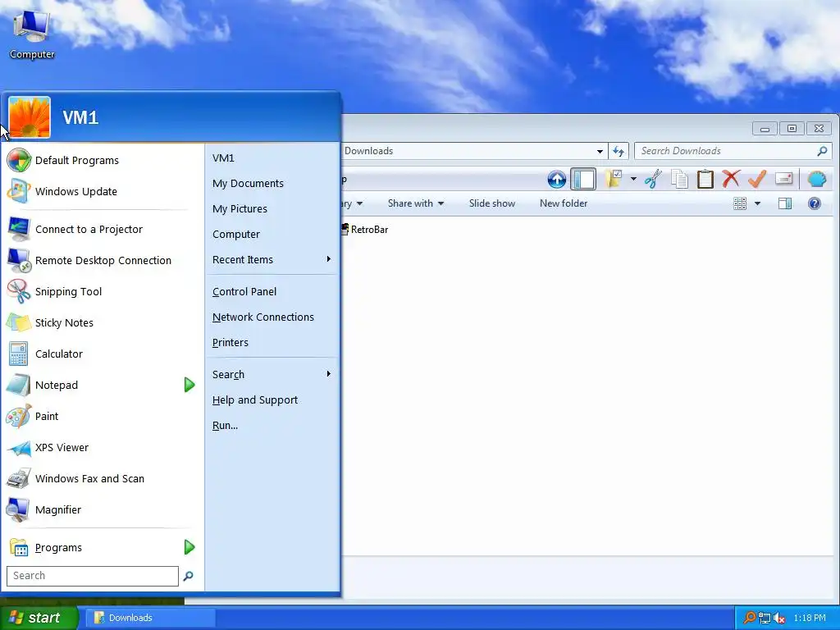Viewport: 840px width, 630px height.
Task: Click the network tray icon
Action: (x=765, y=619)
